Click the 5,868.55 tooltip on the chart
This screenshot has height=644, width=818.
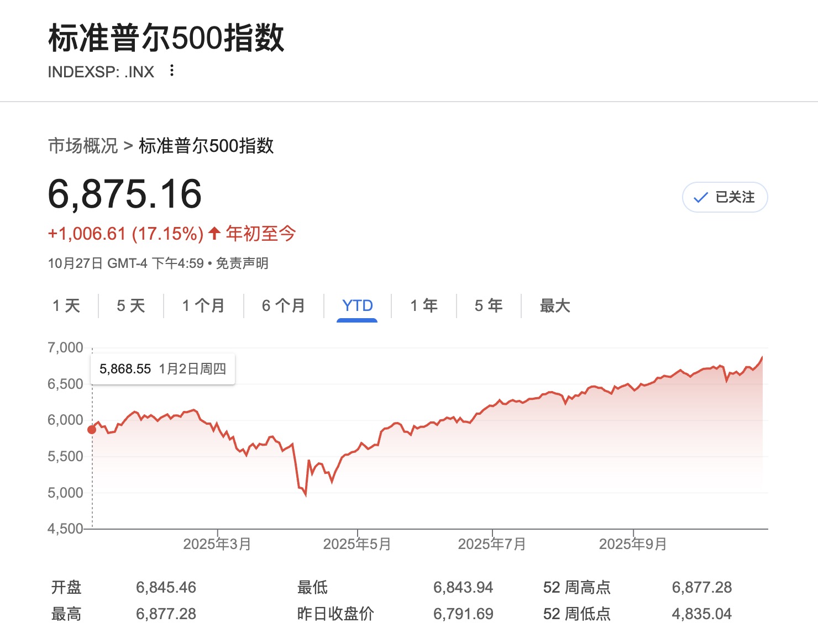click(x=162, y=368)
